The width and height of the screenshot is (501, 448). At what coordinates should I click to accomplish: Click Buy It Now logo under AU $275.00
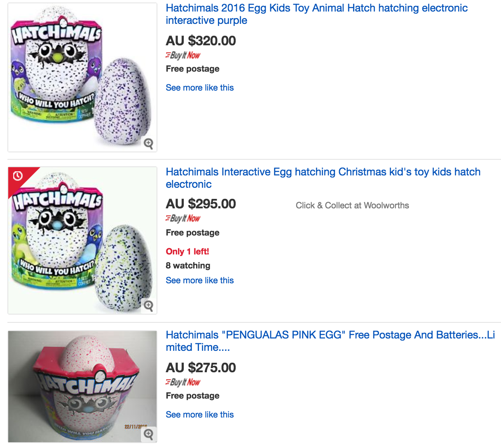(183, 382)
